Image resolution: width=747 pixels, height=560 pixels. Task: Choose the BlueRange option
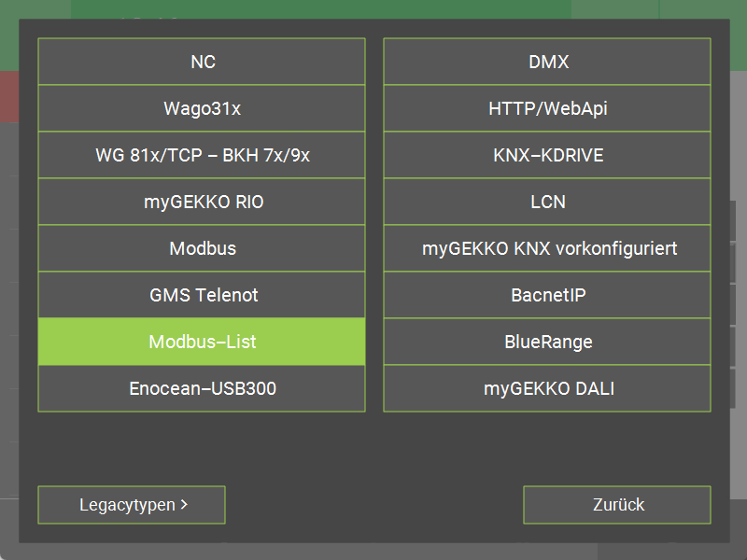point(547,342)
